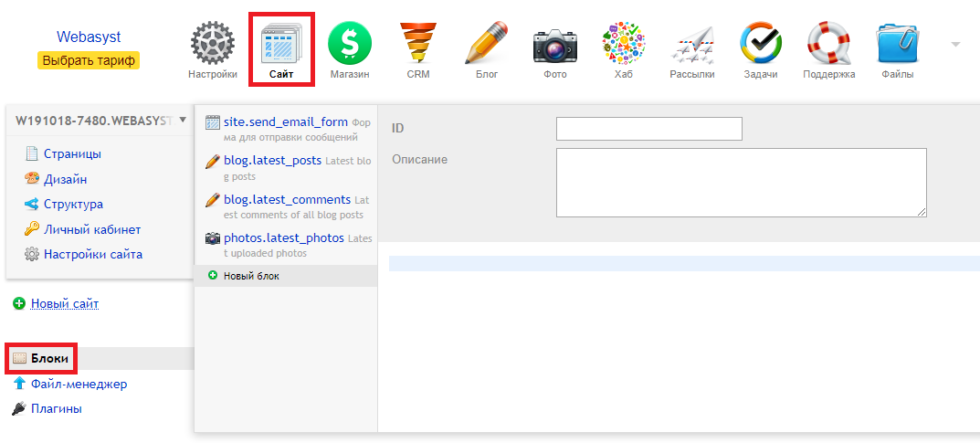Open the Файл-менеджер menu item

pyautogui.click(x=79, y=384)
